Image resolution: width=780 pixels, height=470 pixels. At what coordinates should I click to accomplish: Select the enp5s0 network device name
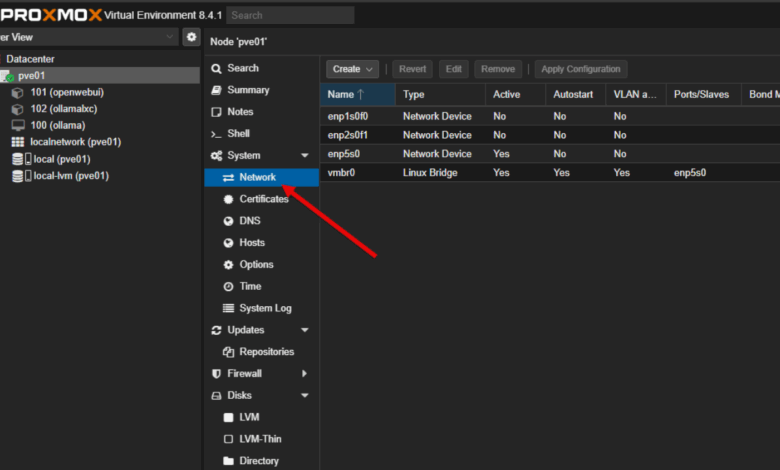coord(344,154)
